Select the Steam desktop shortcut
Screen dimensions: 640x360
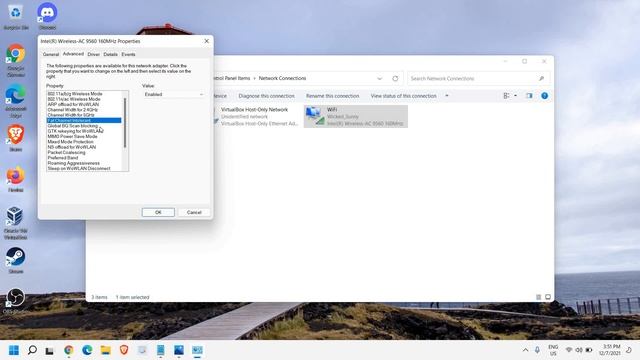click(x=16, y=260)
